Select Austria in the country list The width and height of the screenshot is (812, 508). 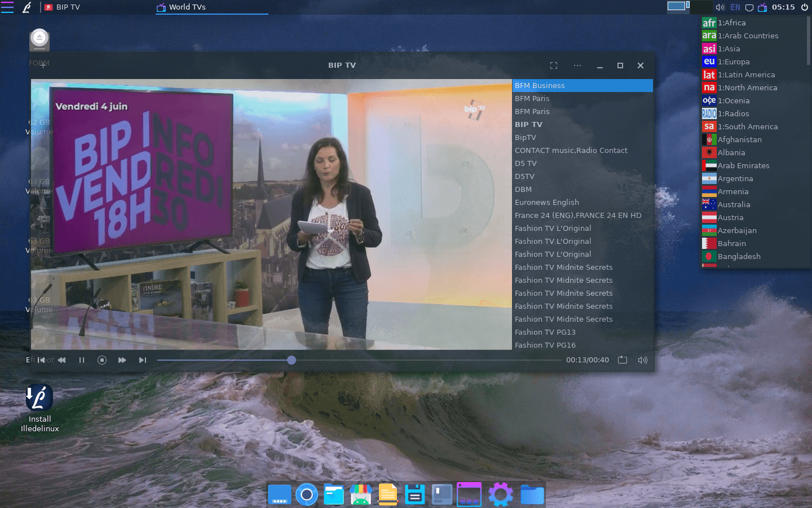pos(754,217)
